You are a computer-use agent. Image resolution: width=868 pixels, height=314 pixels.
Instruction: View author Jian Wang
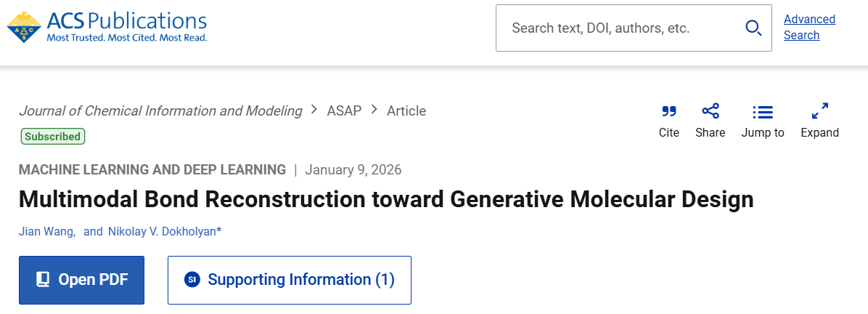(46, 231)
